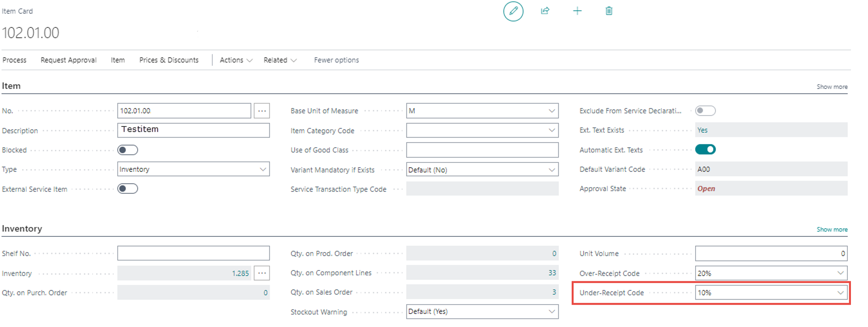Click Show more in Inventory section
The image size is (868, 327).
click(832, 230)
